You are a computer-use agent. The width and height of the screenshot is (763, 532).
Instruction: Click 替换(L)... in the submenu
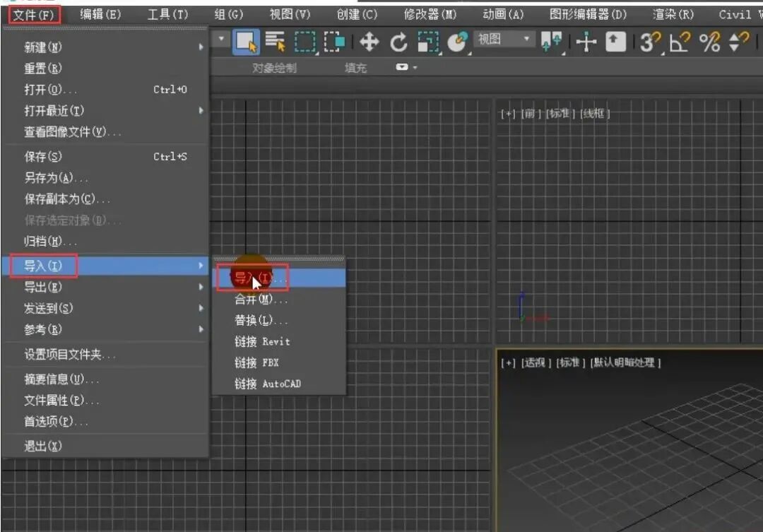tap(279, 320)
